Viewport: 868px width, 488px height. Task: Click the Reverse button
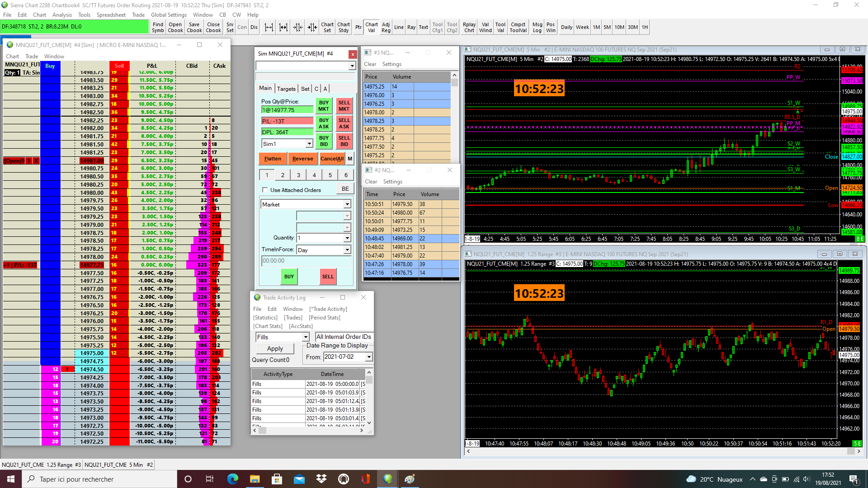point(302,159)
